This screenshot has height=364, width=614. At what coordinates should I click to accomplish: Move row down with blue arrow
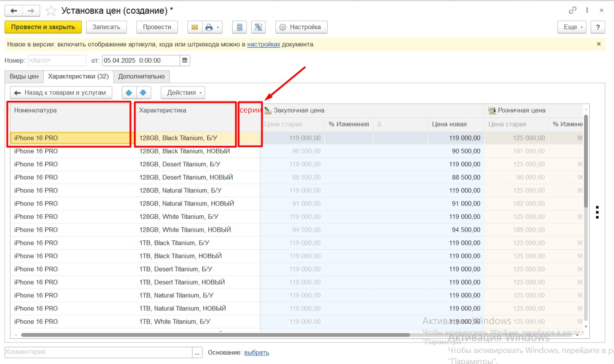[144, 93]
